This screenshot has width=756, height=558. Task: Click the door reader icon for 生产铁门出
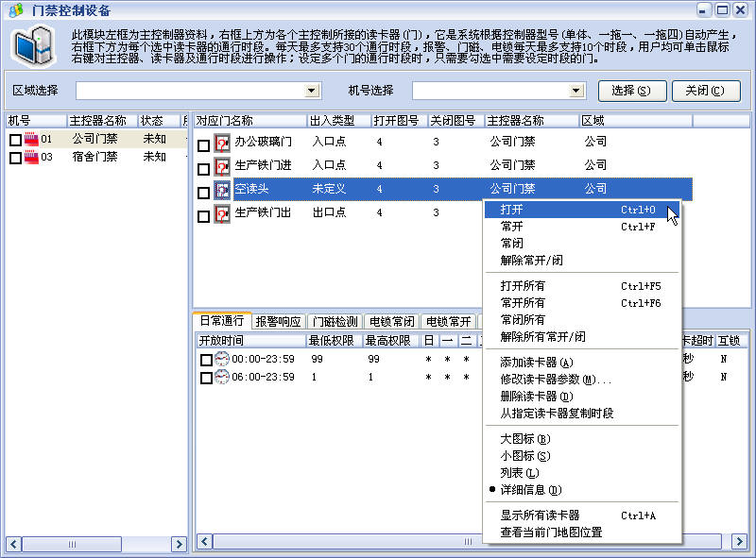[222, 214]
